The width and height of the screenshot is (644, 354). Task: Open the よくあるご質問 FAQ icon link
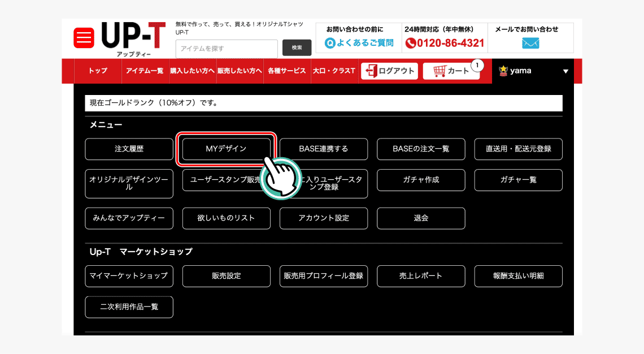tap(330, 43)
